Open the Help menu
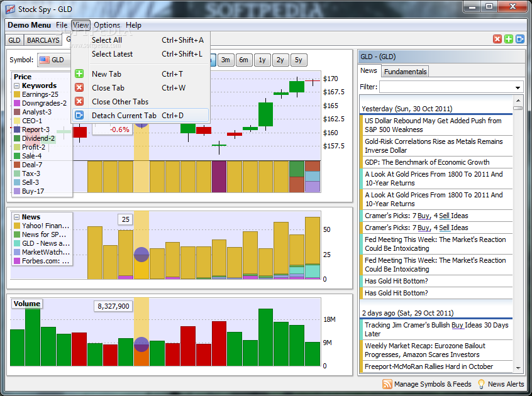This screenshot has height=396, width=532. [x=133, y=25]
